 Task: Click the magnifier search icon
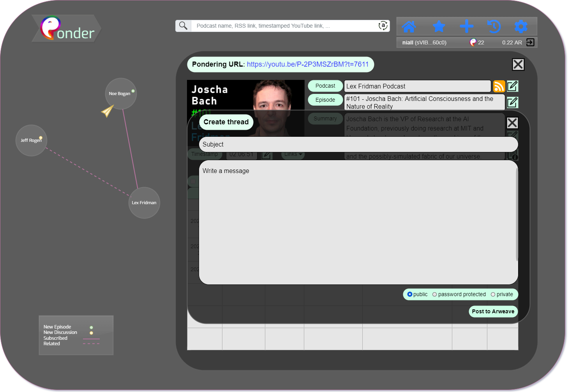coord(183,26)
